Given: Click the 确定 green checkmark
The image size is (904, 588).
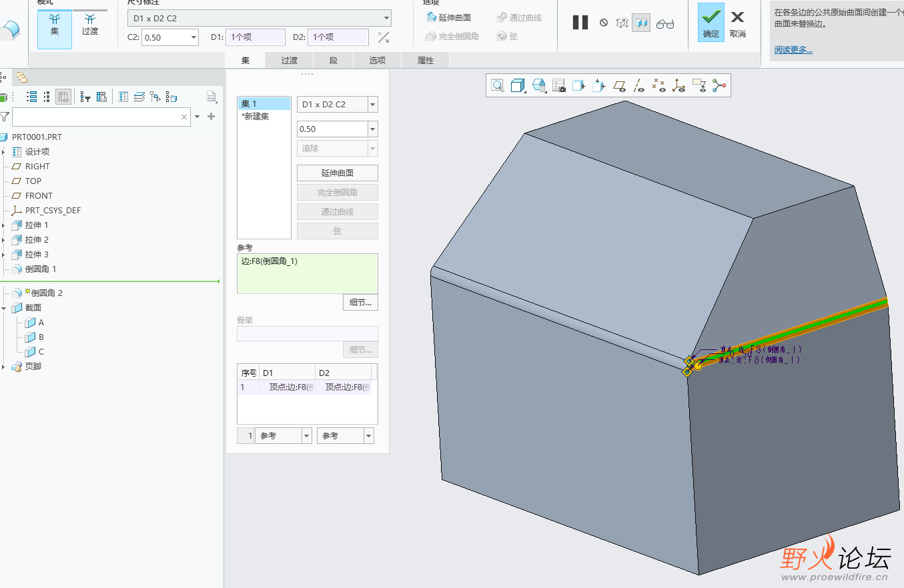Looking at the screenshot, I should (711, 23).
